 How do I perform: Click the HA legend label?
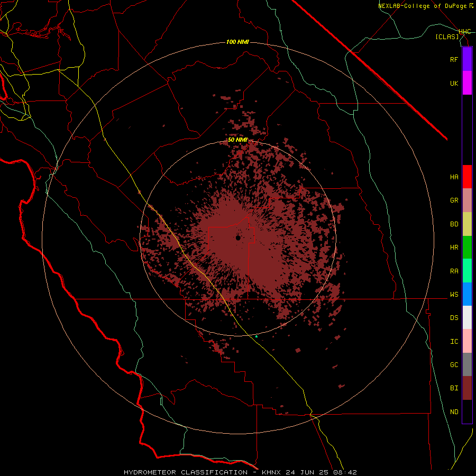pos(454,177)
